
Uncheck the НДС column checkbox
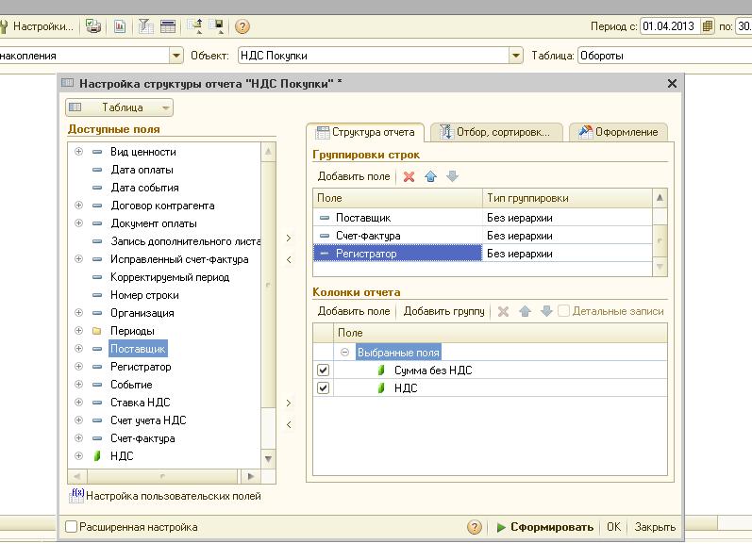pyautogui.click(x=323, y=387)
